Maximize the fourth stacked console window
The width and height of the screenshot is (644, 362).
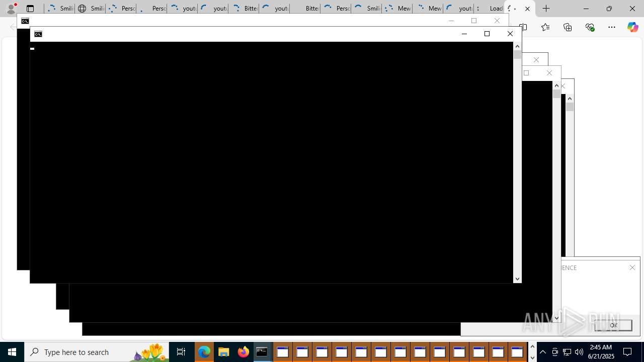click(x=526, y=73)
